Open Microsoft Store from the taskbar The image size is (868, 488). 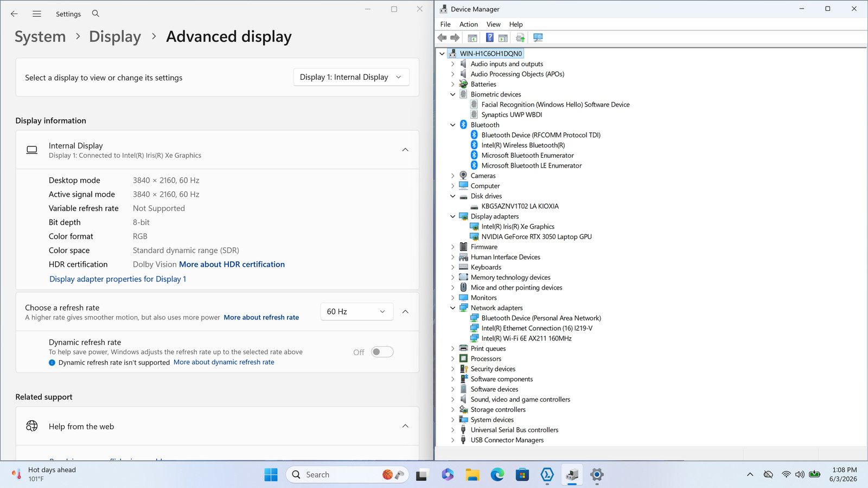(522, 475)
